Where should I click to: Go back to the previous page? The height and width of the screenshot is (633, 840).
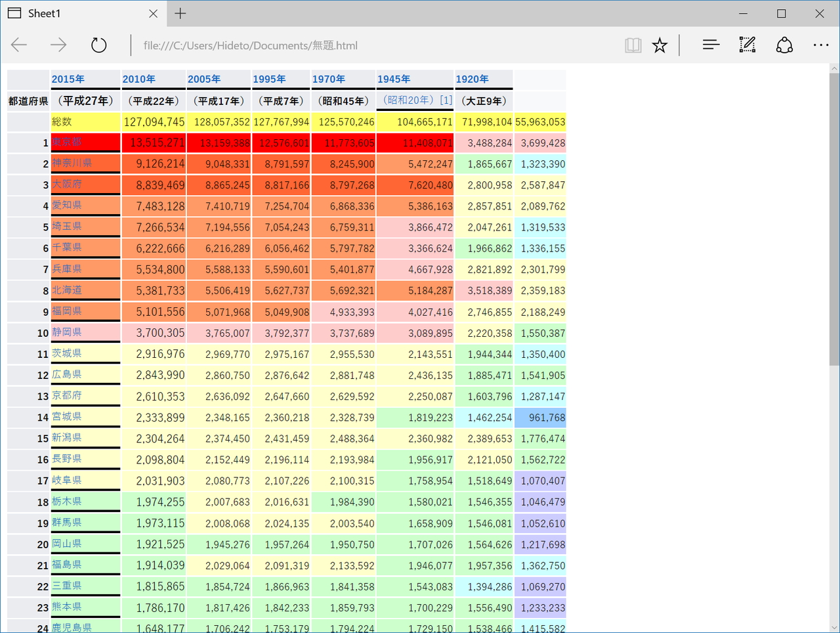pyautogui.click(x=19, y=45)
